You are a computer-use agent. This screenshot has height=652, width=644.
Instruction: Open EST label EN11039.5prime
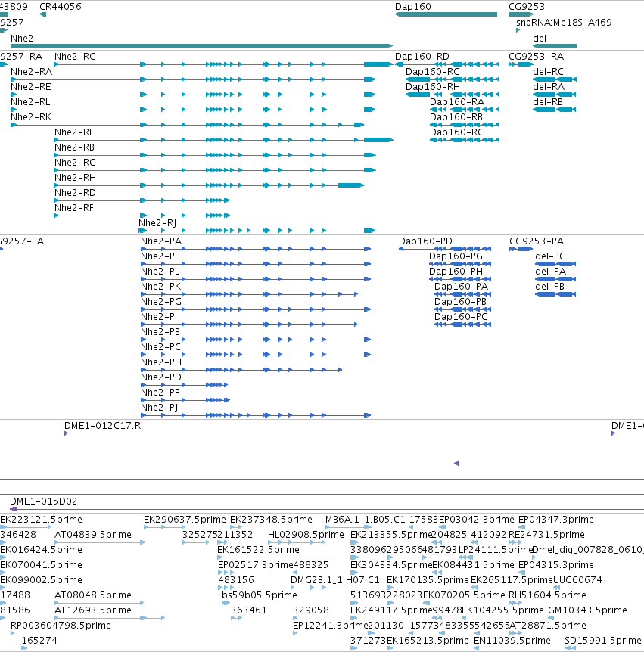512,641
